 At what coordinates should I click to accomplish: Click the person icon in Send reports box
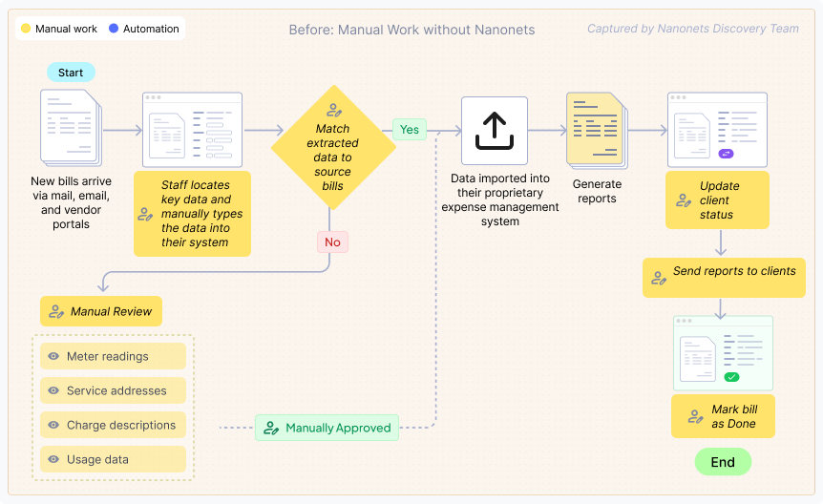click(659, 278)
